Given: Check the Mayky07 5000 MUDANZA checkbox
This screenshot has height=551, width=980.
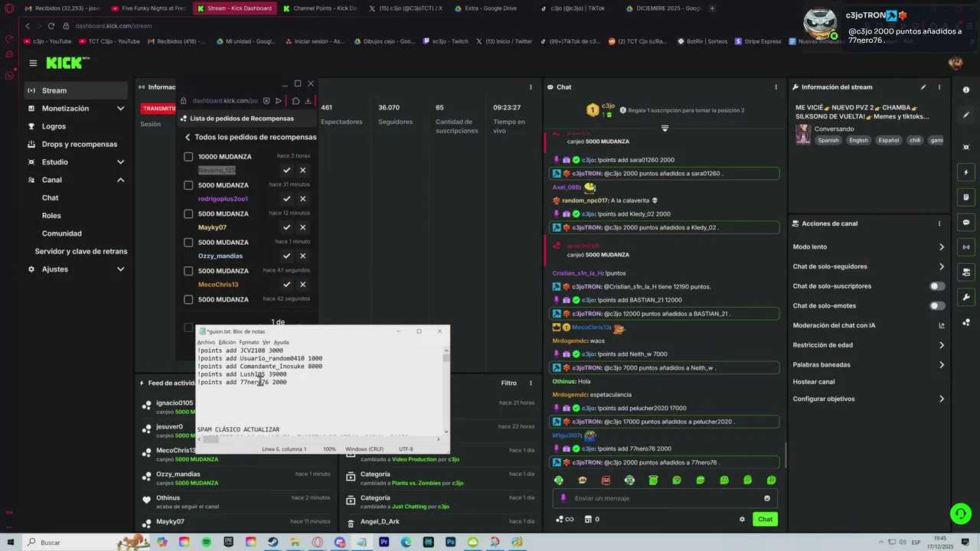Looking at the screenshot, I should click(x=188, y=214).
